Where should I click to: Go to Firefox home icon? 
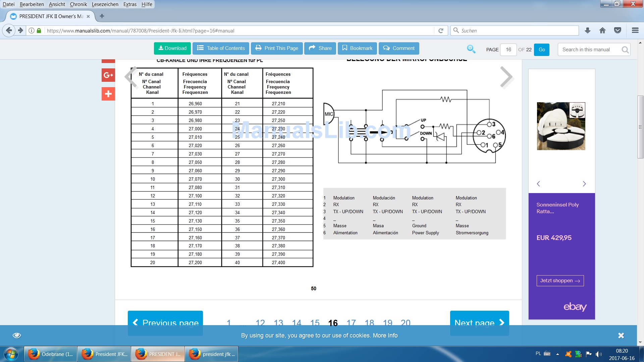pos(602,31)
